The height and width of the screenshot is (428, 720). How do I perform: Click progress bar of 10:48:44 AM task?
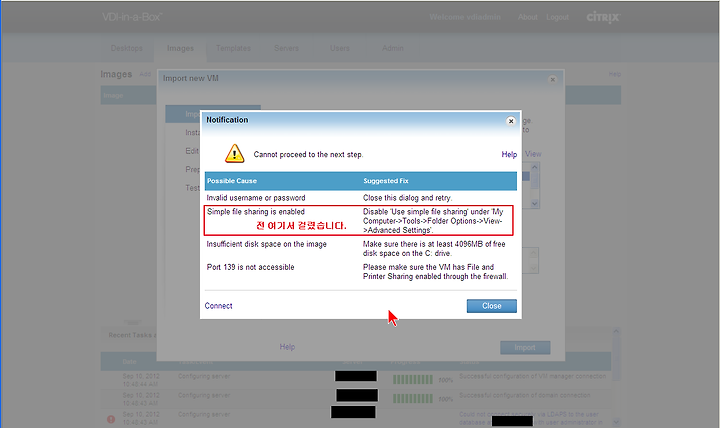click(413, 379)
